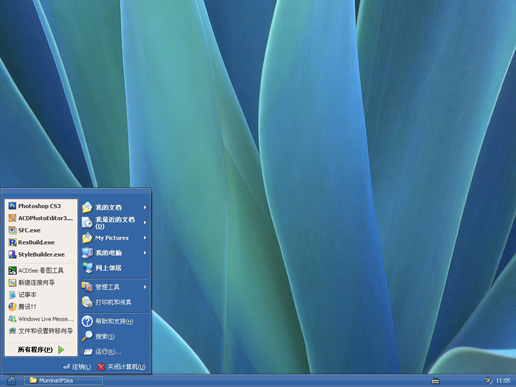Expand the 管理工具 submenu arrow
This screenshot has width=516, height=387.
pos(145,287)
